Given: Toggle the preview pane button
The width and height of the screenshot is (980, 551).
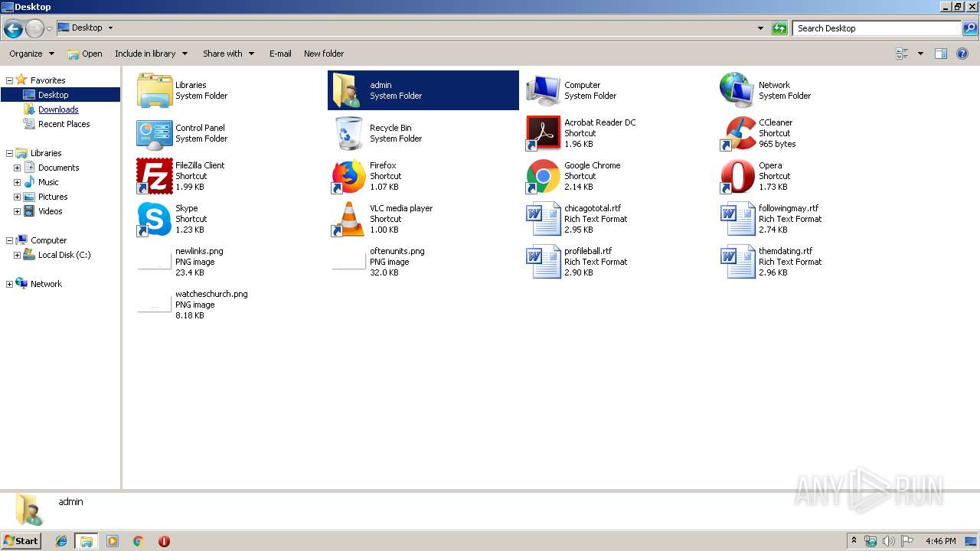Looking at the screenshot, I should click(x=941, y=54).
